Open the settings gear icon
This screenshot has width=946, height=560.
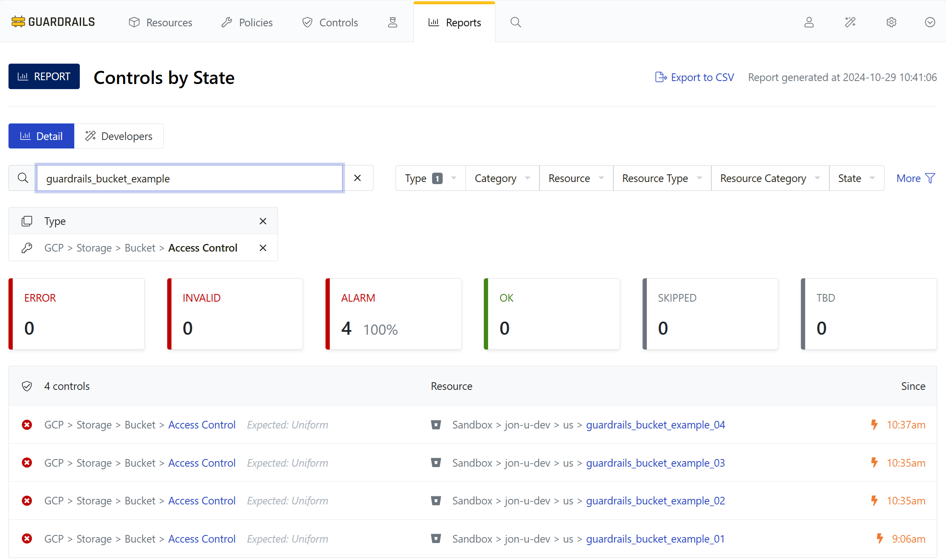(x=891, y=22)
